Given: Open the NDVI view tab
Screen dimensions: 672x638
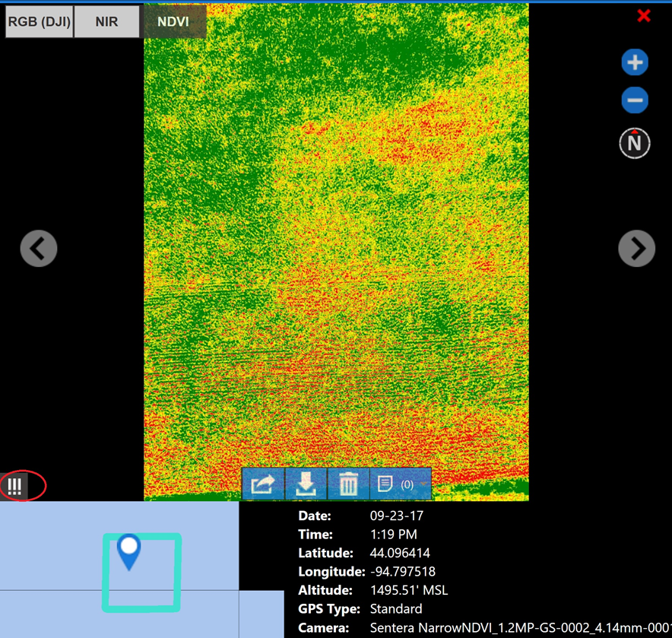Looking at the screenshot, I should [173, 22].
